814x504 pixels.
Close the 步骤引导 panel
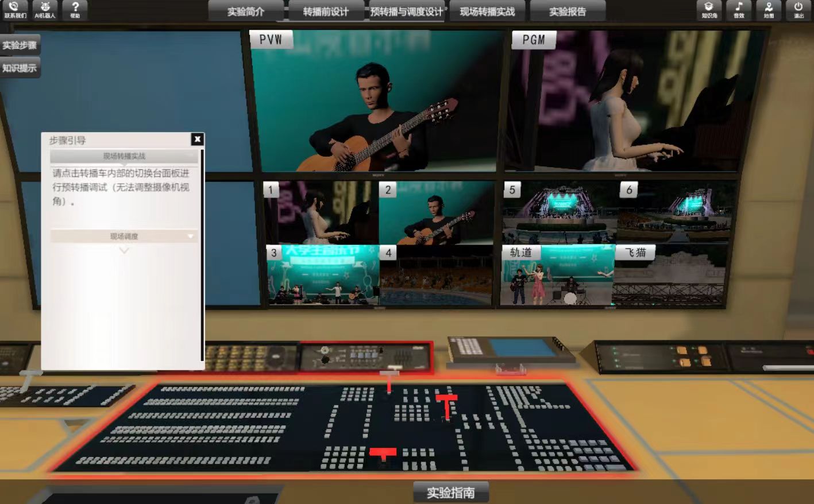pos(197,139)
